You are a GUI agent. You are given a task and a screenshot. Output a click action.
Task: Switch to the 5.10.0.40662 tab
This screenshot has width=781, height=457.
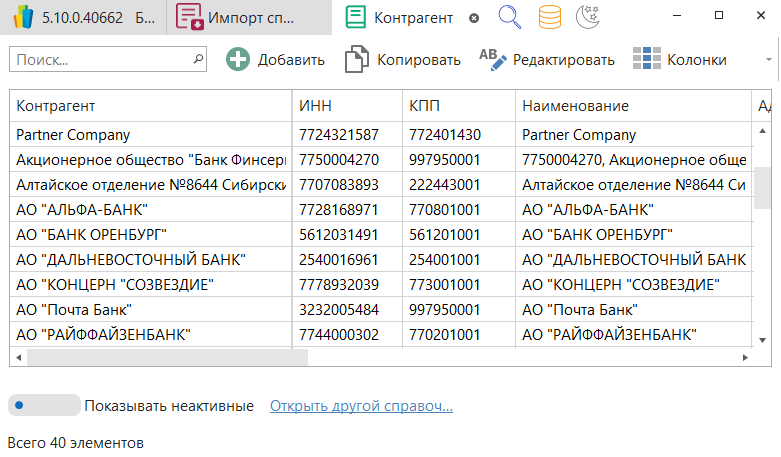tap(84, 17)
